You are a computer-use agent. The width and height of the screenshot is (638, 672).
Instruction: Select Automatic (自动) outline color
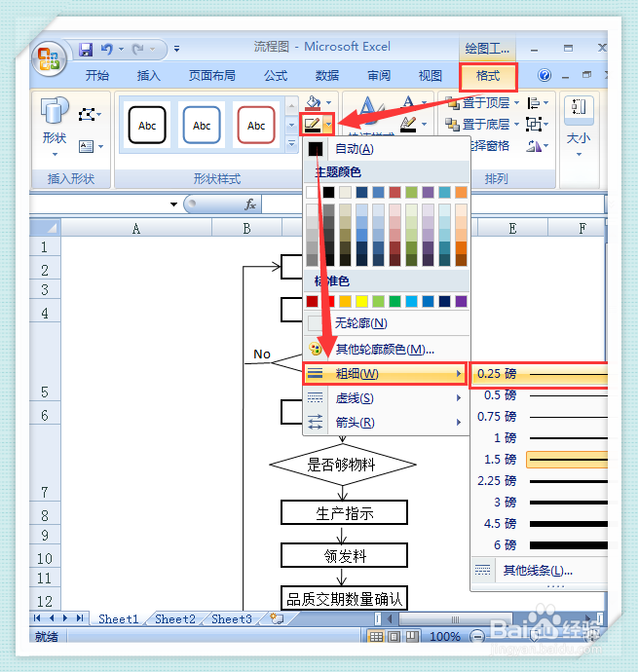[x=387, y=149]
